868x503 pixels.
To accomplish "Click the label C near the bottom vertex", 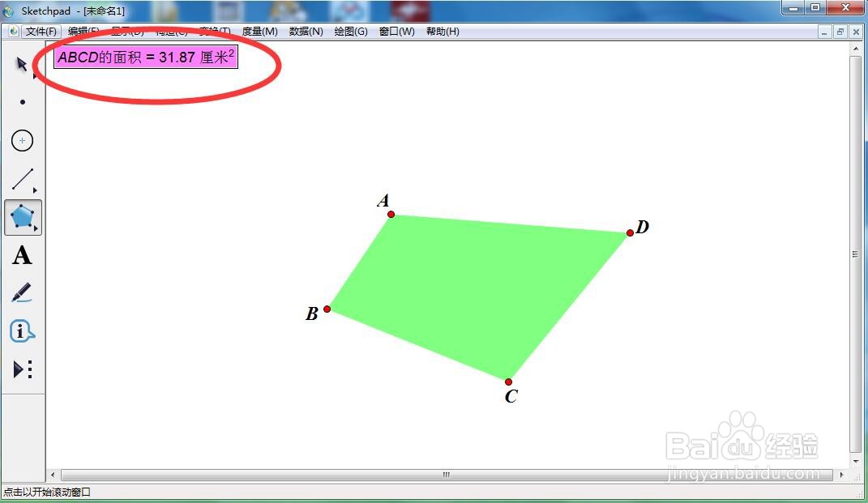I will tap(511, 396).
